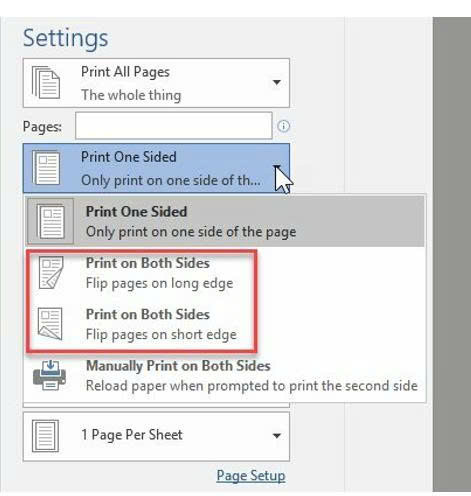Click the gray scrollbar strip at right

click(x=452, y=254)
